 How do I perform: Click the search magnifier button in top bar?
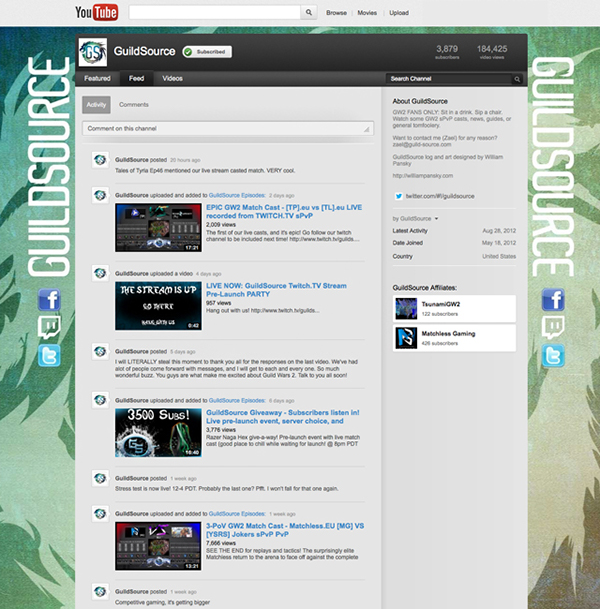coord(309,12)
